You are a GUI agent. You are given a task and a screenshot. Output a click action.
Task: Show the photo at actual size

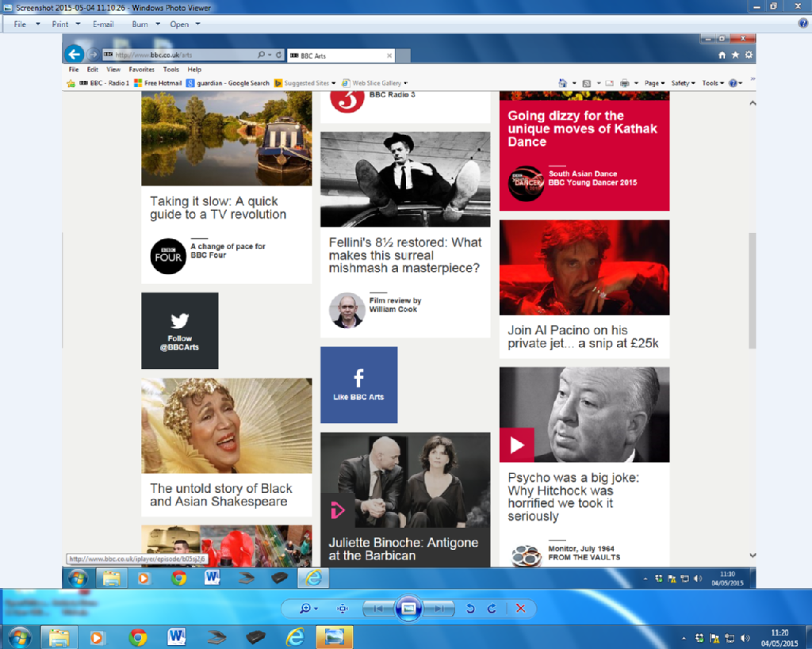343,609
